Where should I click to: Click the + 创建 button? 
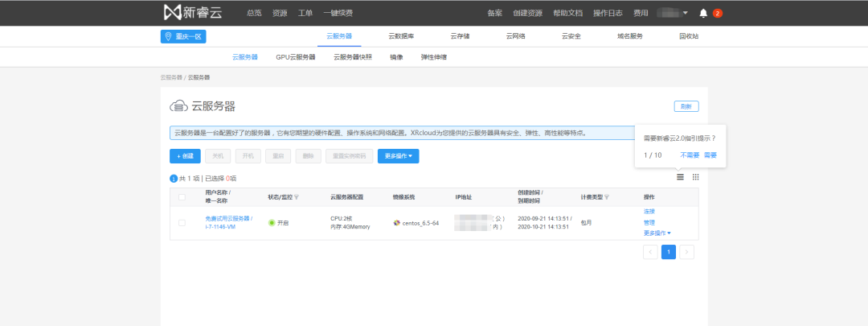pyautogui.click(x=185, y=156)
